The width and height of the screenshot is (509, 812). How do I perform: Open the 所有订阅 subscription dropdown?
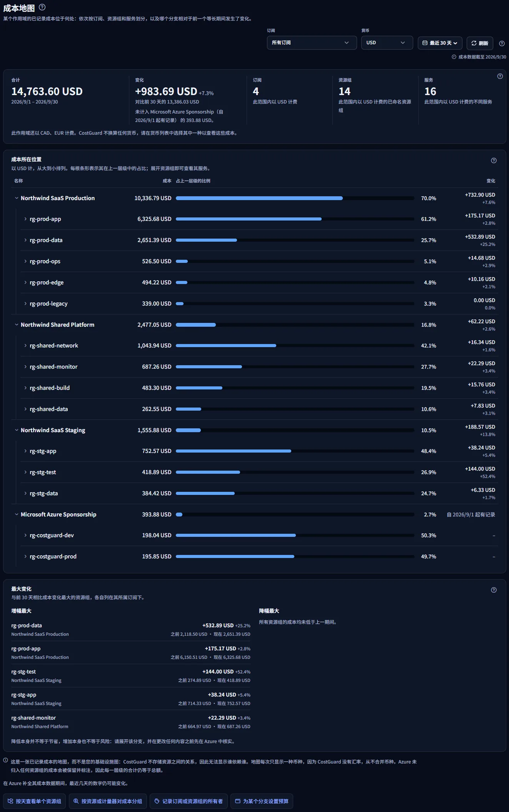tap(312, 43)
